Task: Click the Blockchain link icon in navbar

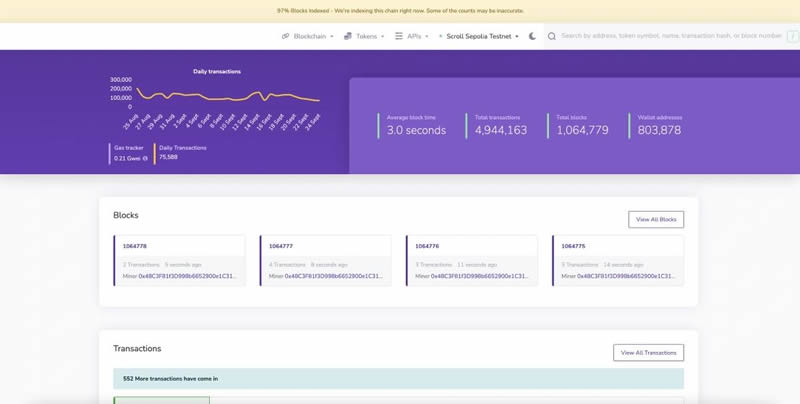Action: [285, 36]
